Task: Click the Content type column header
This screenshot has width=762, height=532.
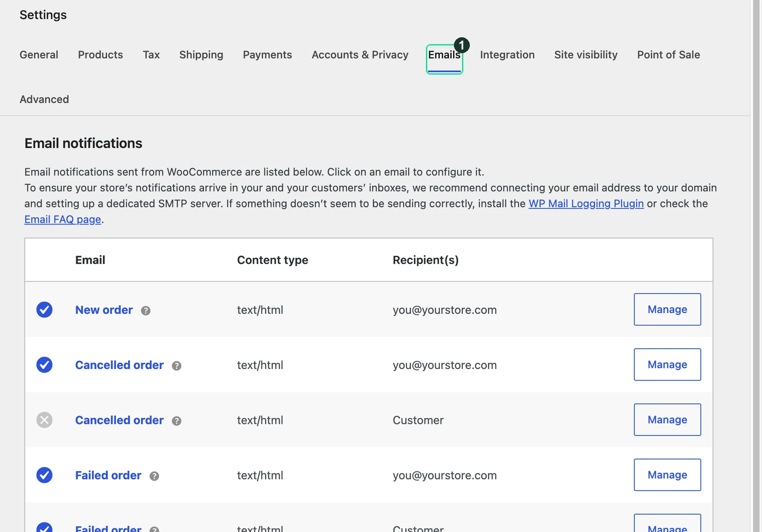Action: click(x=272, y=260)
